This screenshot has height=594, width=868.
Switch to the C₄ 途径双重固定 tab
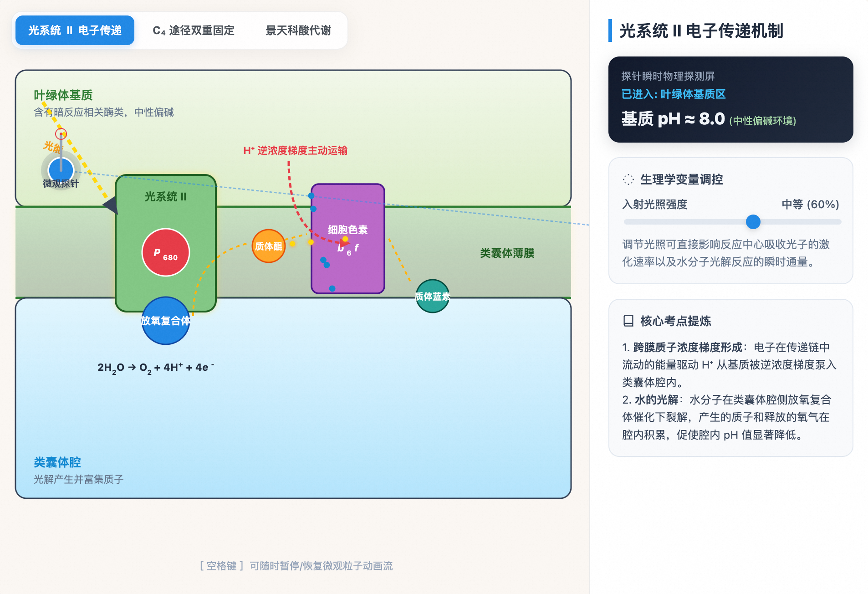click(x=194, y=31)
